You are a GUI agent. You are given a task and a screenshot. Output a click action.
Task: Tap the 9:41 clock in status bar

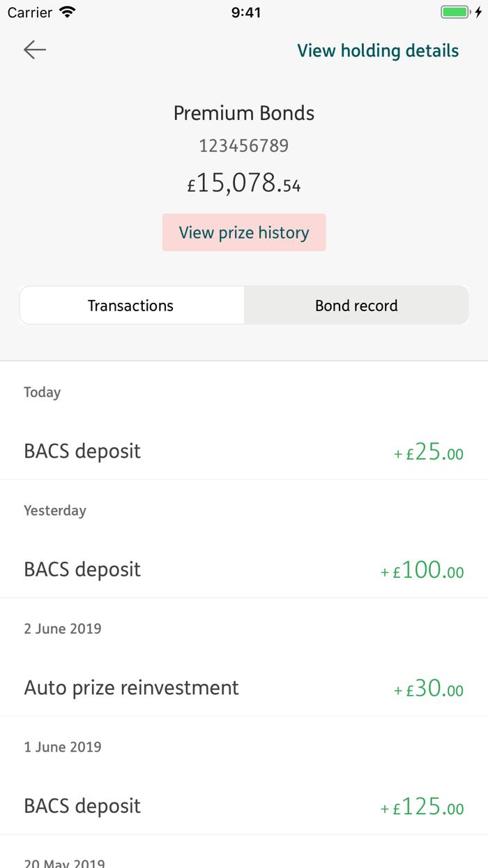pyautogui.click(x=245, y=13)
